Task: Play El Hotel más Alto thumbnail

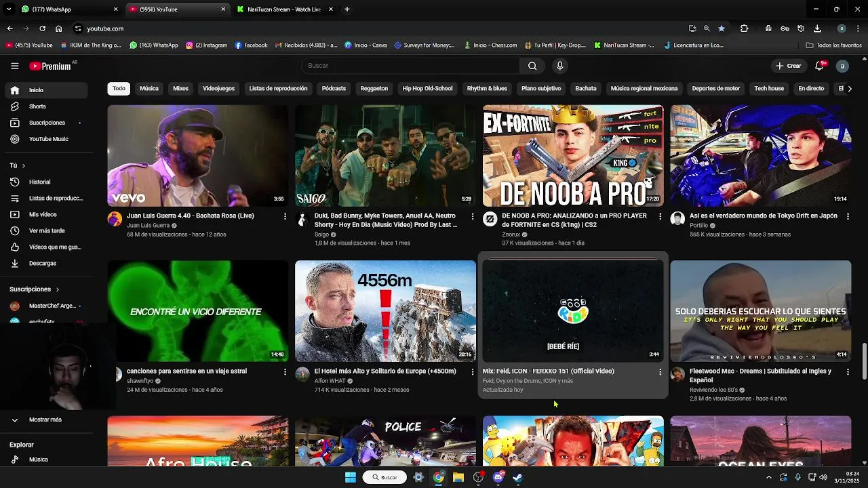Action: coord(385,311)
